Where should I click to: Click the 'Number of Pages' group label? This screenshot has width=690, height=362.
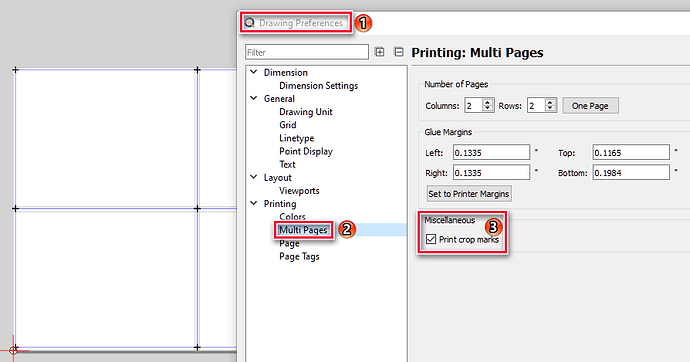[x=456, y=84]
